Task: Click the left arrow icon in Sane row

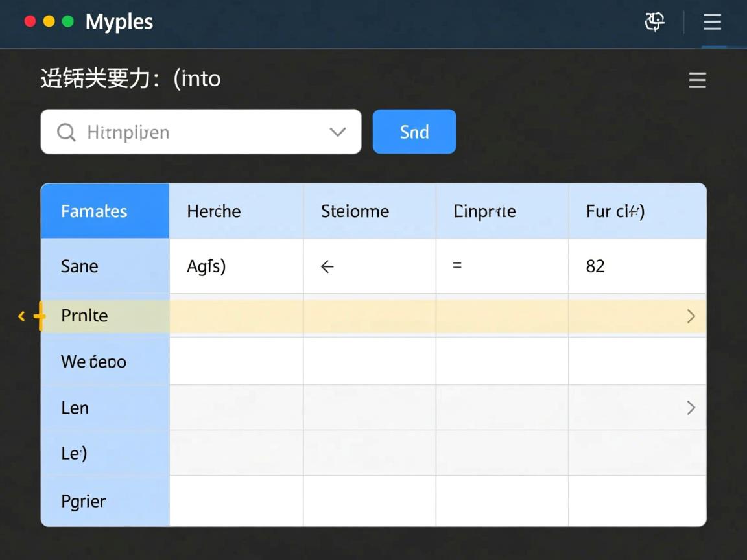Action: click(327, 266)
